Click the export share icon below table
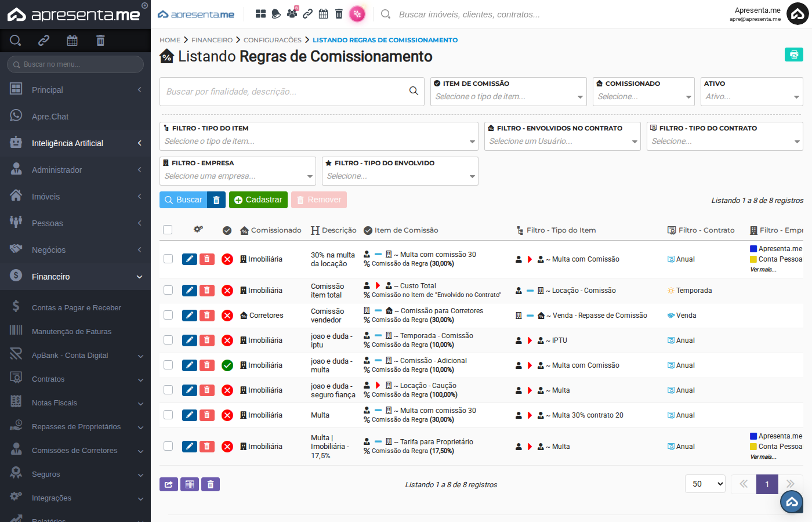This screenshot has height=522, width=812. coord(169,484)
